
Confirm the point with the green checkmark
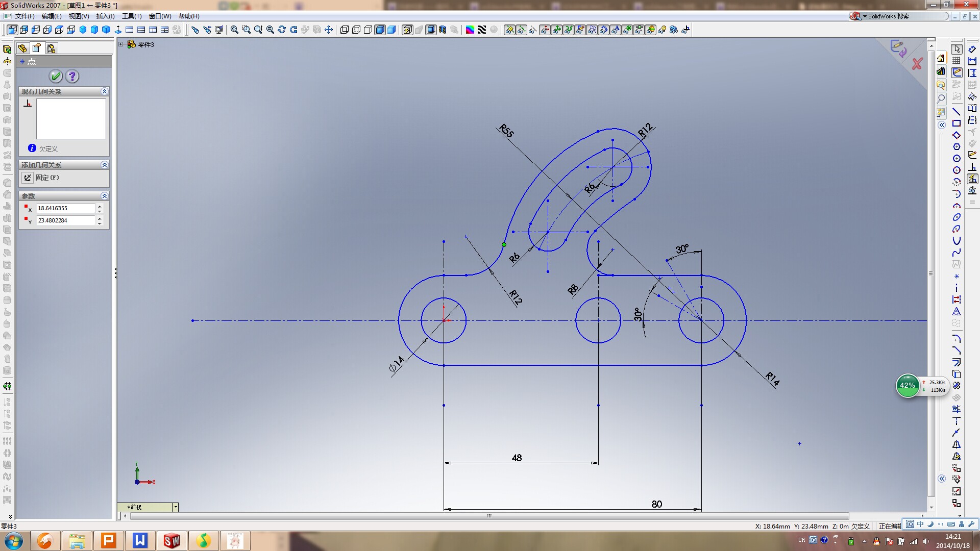[x=56, y=76]
